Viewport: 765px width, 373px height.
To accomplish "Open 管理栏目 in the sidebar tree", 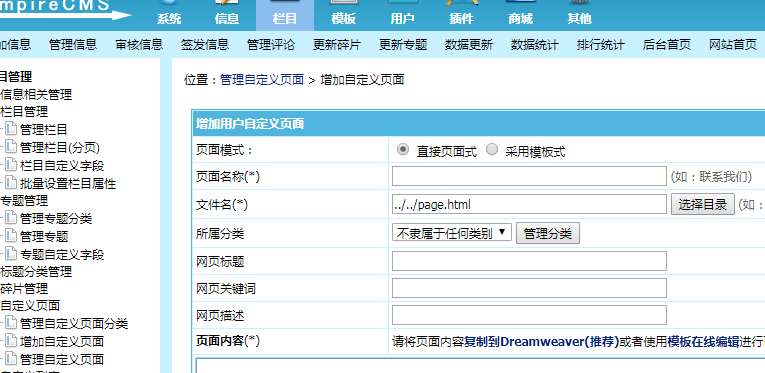I will 44,130.
